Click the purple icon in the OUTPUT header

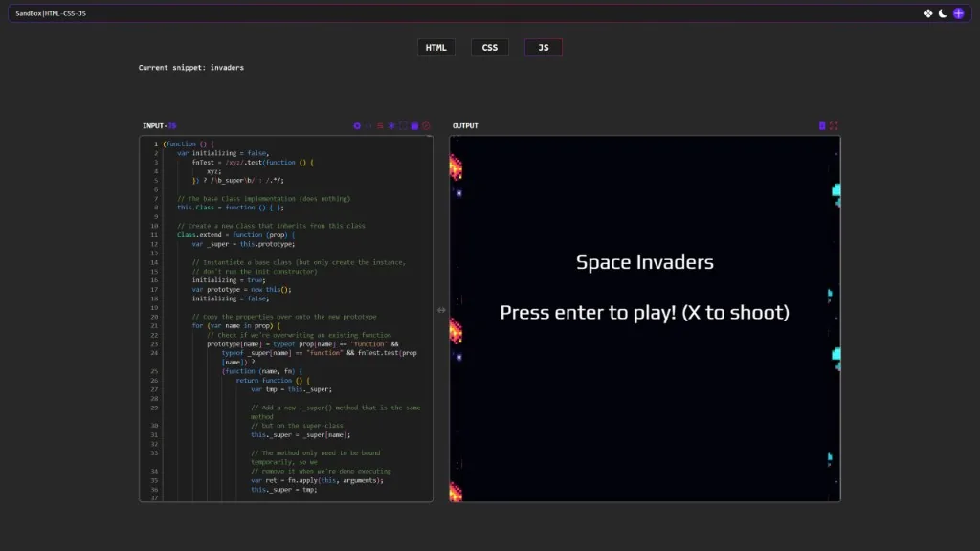click(x=822, y=125)
